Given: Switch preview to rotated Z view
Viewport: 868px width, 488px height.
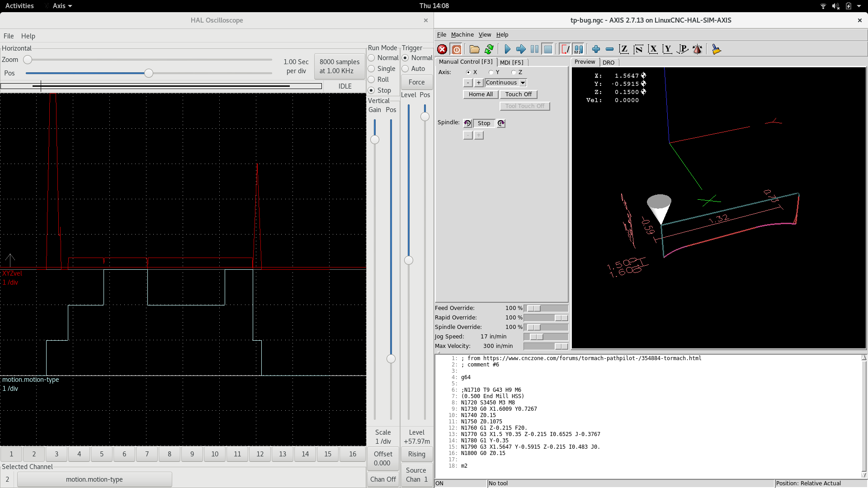Looking at the screenshot, I should pyautogui.click(x=638, y=49).
